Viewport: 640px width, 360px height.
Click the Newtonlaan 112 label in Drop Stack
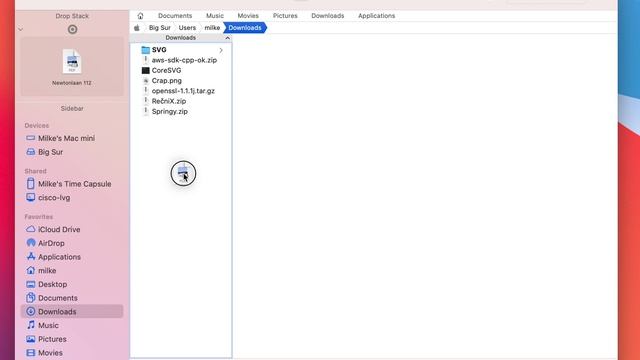72,83
